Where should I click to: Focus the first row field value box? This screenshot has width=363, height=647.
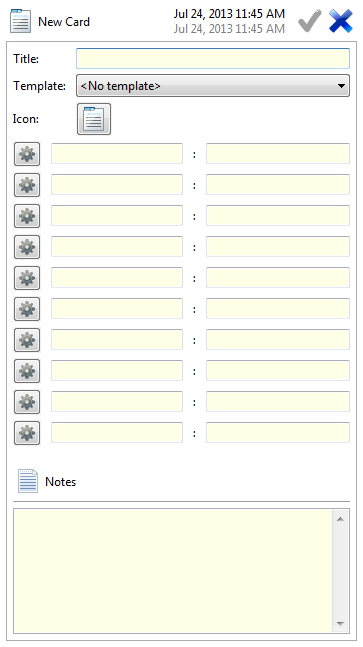[278, 153]
